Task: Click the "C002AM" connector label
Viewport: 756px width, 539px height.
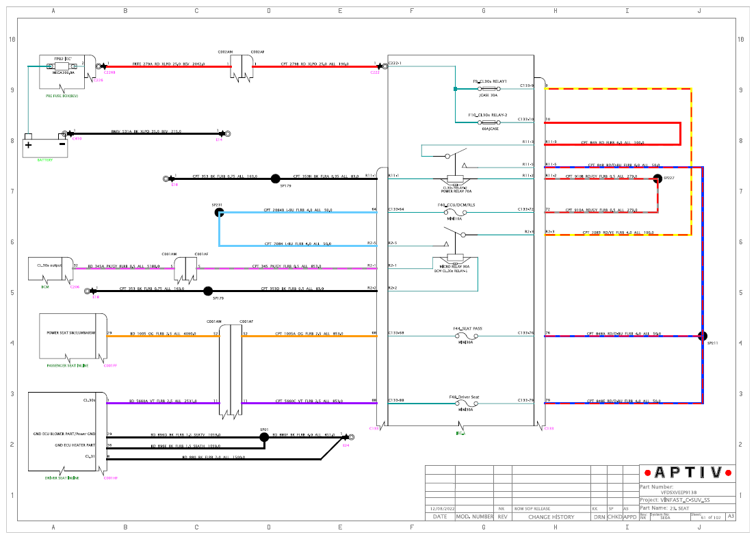Action: tap(225, 51)
